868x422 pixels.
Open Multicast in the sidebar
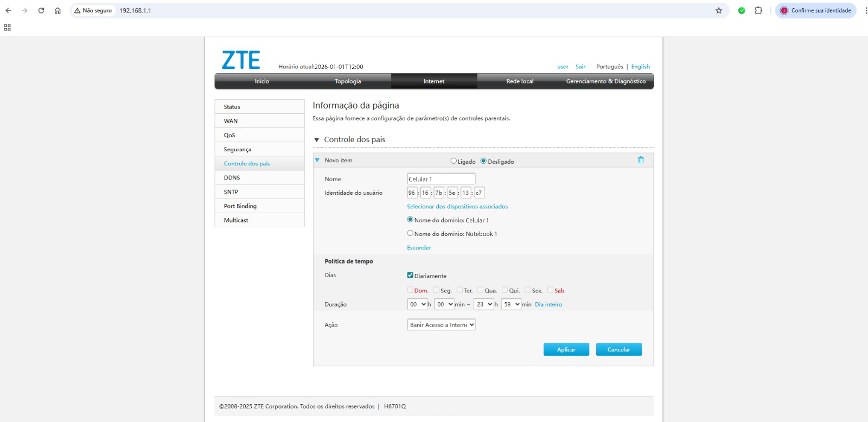pos(259,220)
